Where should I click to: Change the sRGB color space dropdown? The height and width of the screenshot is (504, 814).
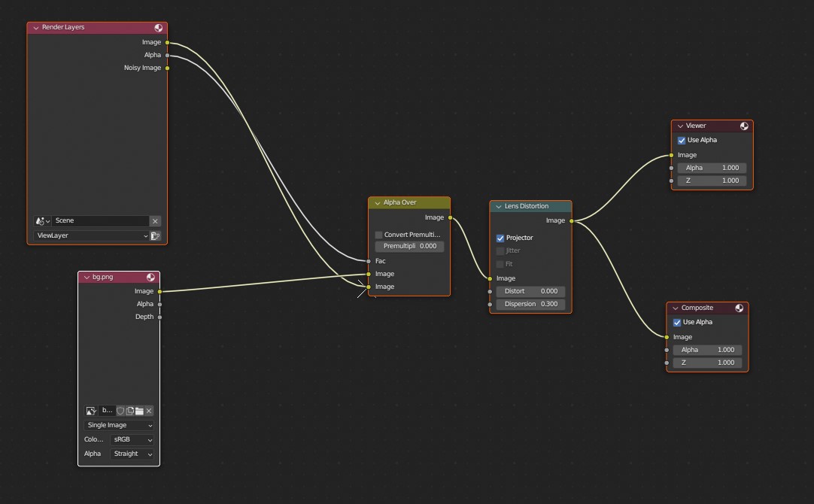[x=132, y=440]
